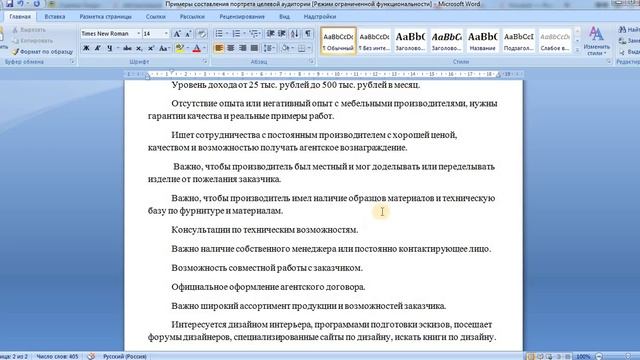The width and height of the screenshot is (640, 360).
Task: Apply the Название style
Action: pos(482,41)
